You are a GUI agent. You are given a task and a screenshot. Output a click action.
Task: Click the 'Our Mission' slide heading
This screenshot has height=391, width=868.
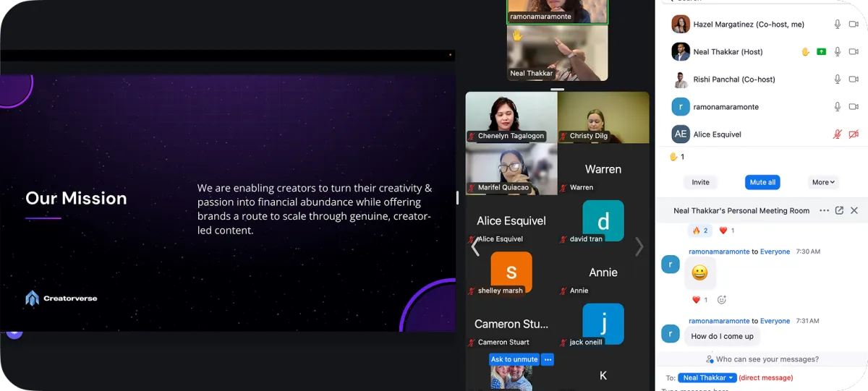pos(76,198)
